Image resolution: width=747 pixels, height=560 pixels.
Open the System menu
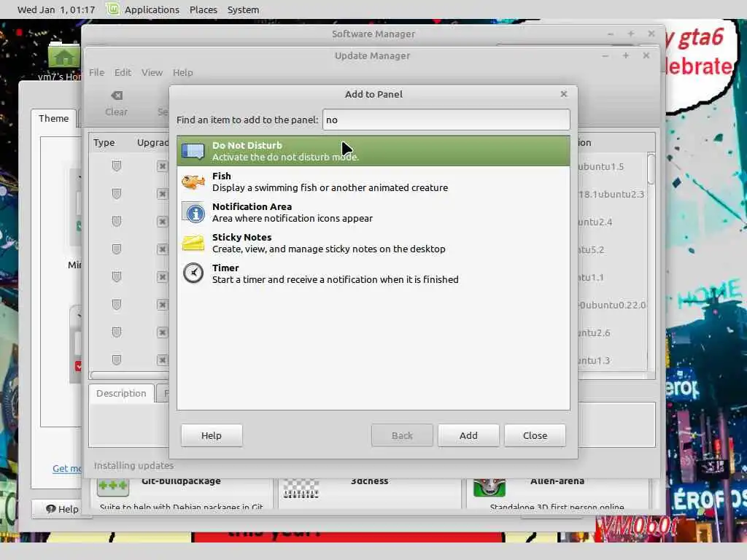click(x=243, y=9)
